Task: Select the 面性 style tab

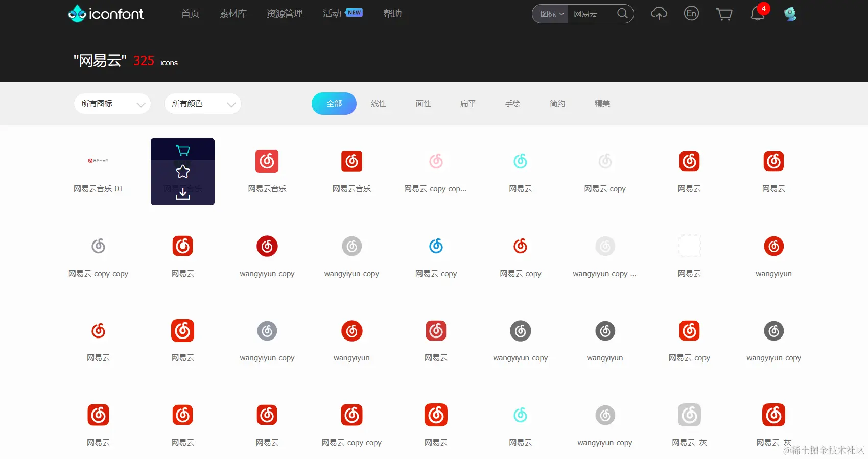Action: 424,104
